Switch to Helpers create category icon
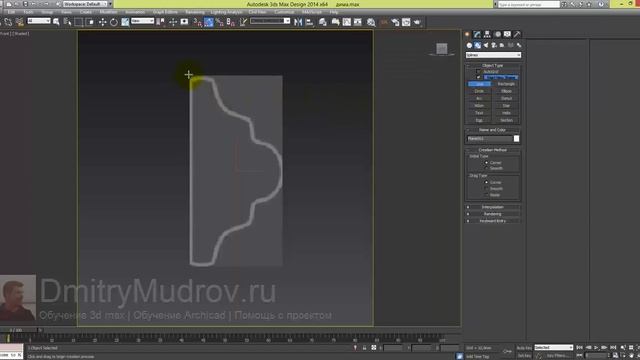Viewport: 640px width, 360px height. pyautogui.click(x=502, y=45)
